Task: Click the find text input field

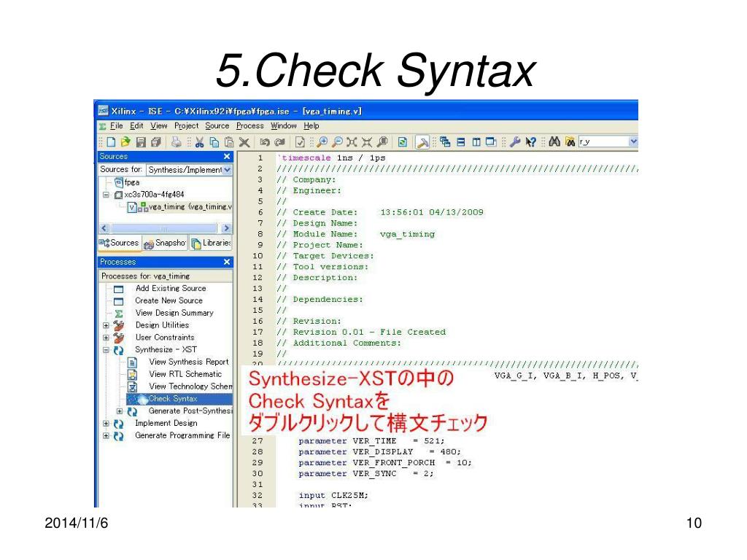Action: 603,141
